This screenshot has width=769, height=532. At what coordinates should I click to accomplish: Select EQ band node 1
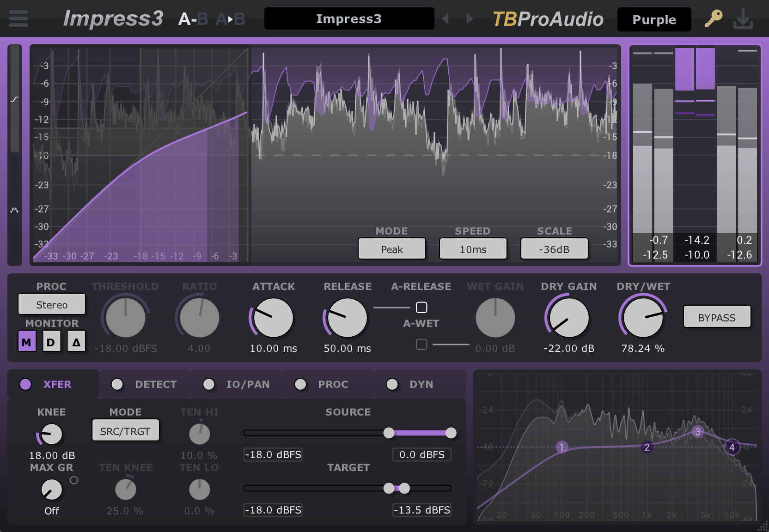(x=561, y=447)
